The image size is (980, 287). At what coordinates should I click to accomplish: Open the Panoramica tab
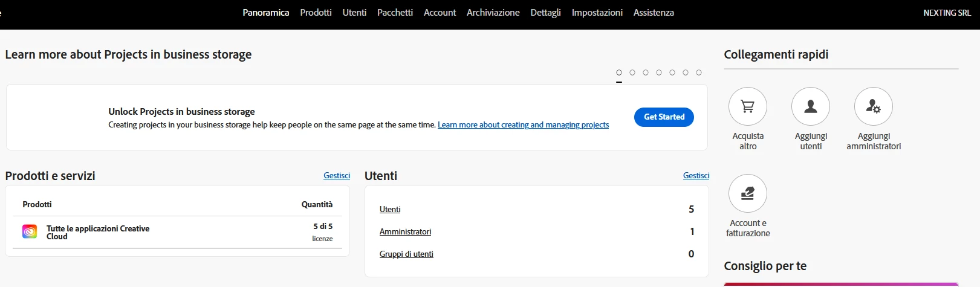pos(266,13)
